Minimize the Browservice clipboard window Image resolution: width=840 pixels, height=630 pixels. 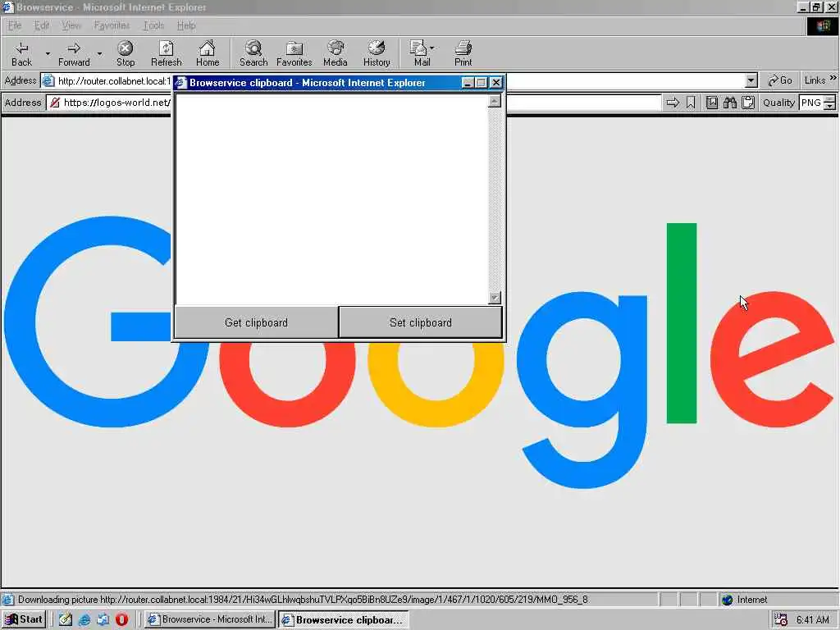467,83
